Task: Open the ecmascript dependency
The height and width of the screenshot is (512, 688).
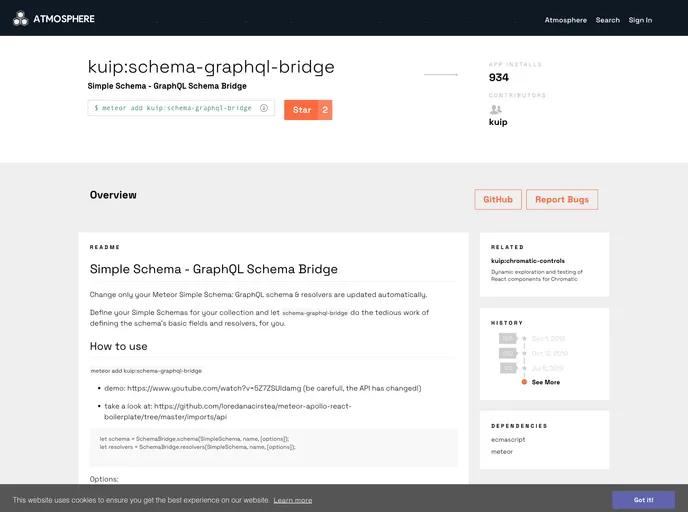Action: pos(508,439)
